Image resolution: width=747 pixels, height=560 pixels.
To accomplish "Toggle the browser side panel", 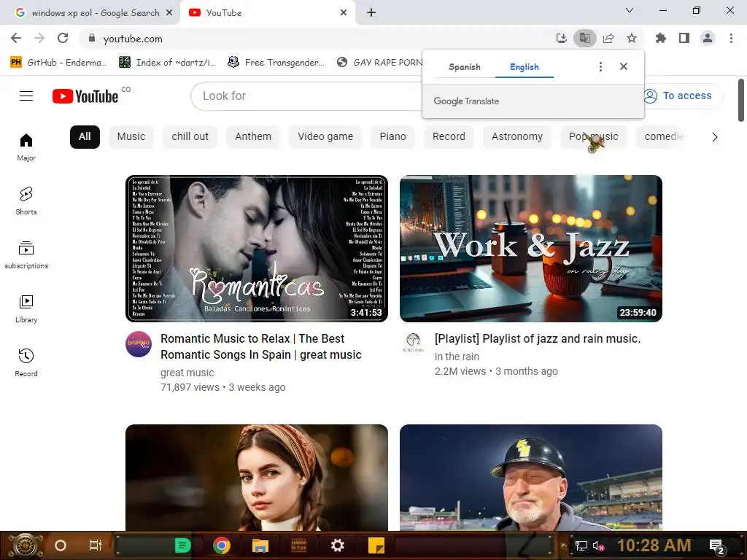I will tap(684, 38).
